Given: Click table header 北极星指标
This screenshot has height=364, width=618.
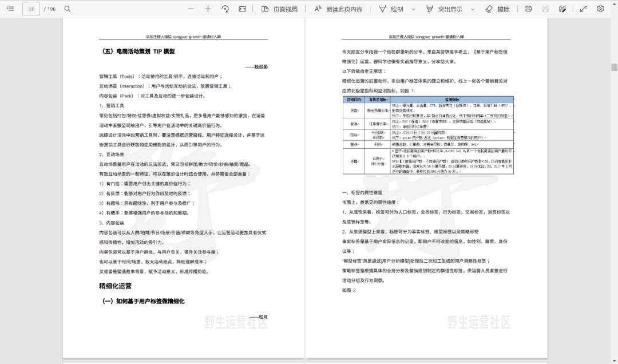Looking at the screenshot, I should (378, 100).
